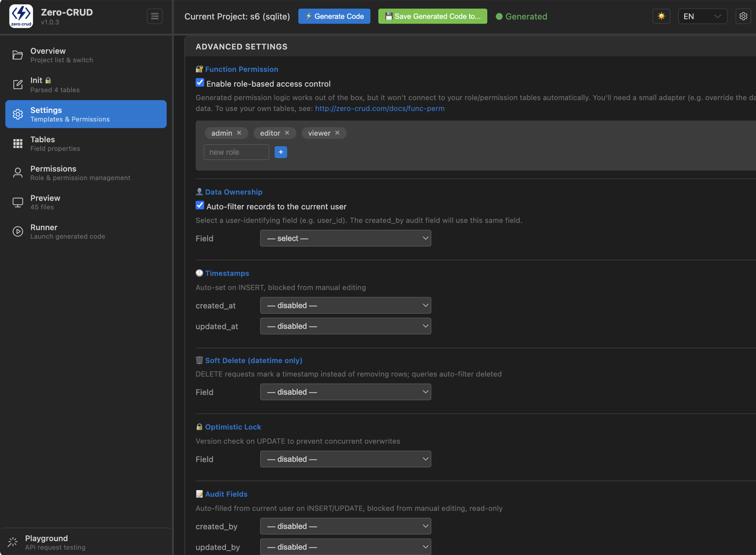This screenshot has height=555, width=756.
Task: Remove the editor role tag
Action: (x=287, y=133)
